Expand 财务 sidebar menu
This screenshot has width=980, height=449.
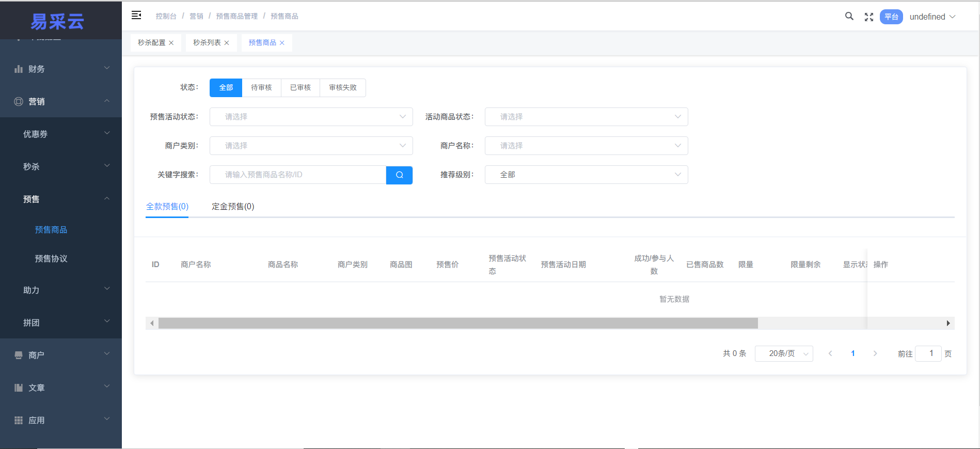coord(107,68)
